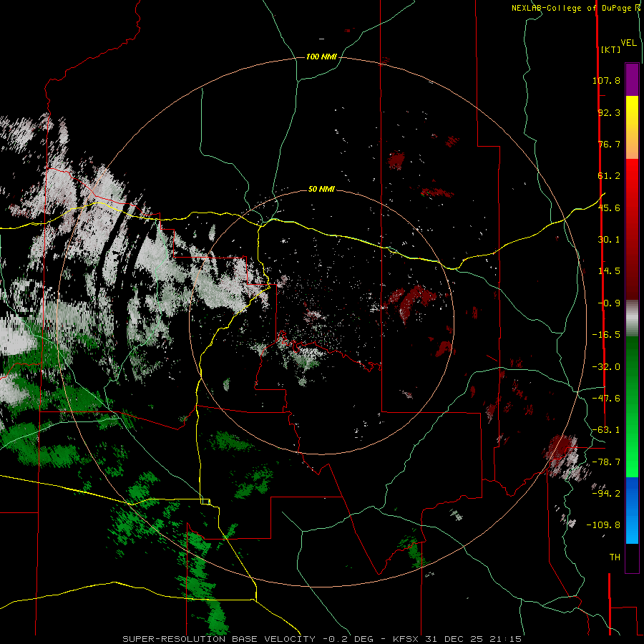Click the 76.7 value on velocity scale
The image size is (644, 644).
(x=609, y=144)
